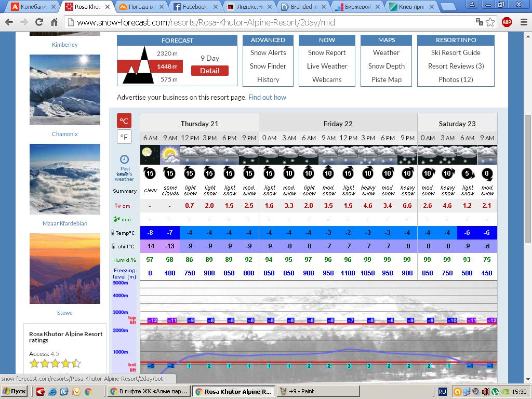Click the Access star rating
The image size is (532, 399).
pos(55,363)
